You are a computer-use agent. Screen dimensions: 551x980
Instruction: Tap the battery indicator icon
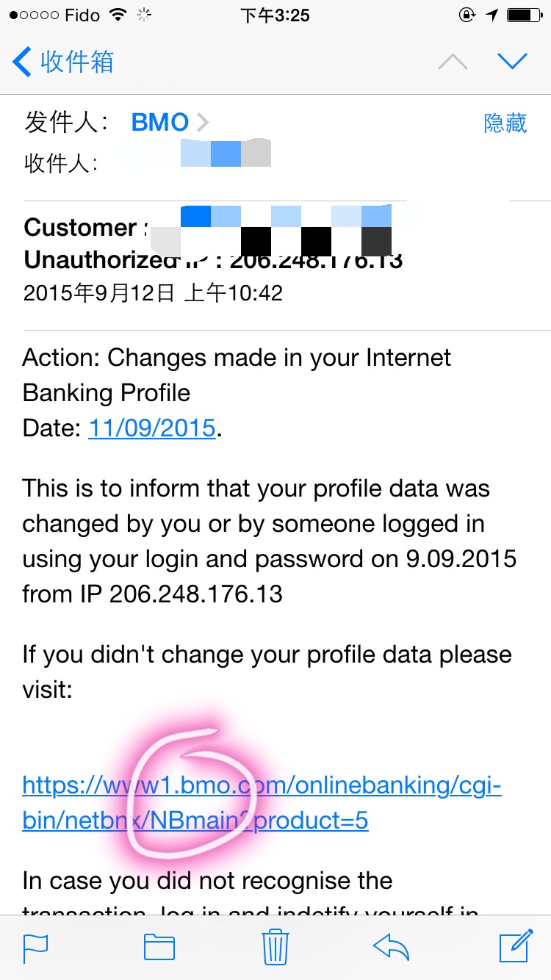[524, 15]
